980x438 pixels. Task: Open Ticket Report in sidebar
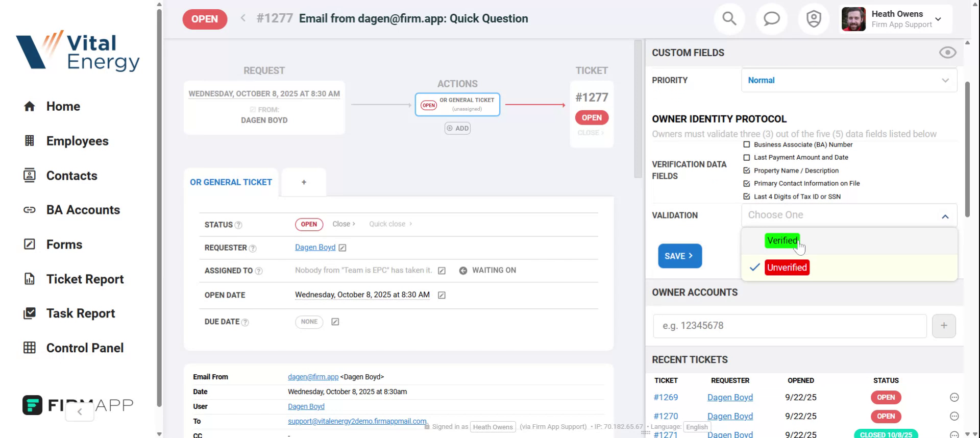click(x=85, y=279)
